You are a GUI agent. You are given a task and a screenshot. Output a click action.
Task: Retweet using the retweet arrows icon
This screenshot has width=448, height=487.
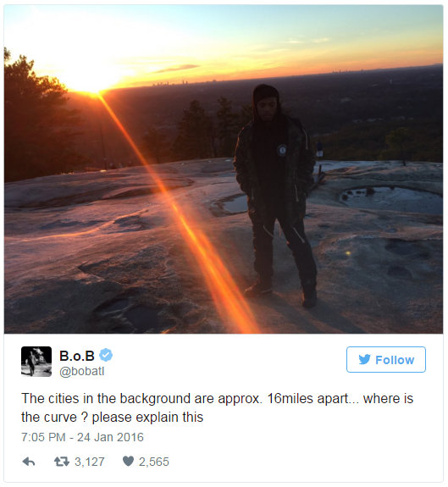point(62,462)
